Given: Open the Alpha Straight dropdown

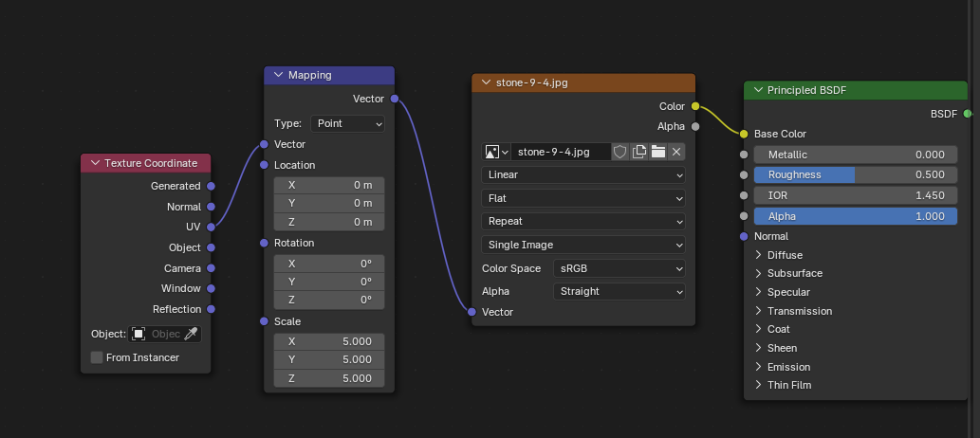Looking at the screenshot, I should click(x=619, y=291).
